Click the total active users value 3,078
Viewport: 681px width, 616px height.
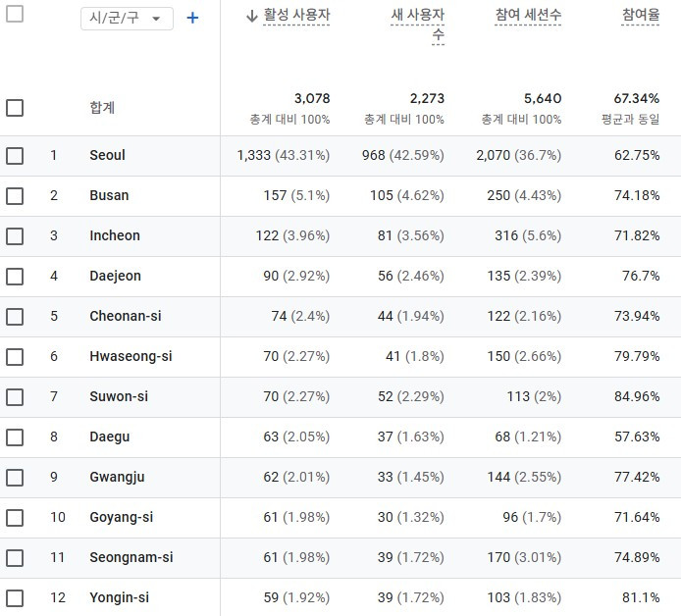tap(312, 98)
